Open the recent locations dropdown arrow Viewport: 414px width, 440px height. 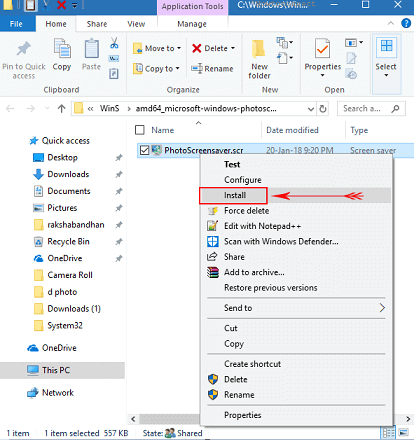pos(47,109)
